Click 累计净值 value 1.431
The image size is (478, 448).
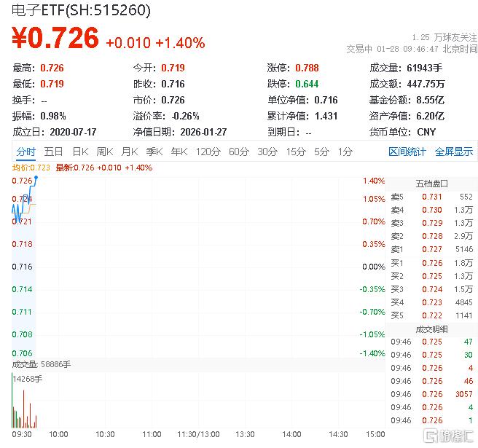pyautogui.click(x=326, y=116)
